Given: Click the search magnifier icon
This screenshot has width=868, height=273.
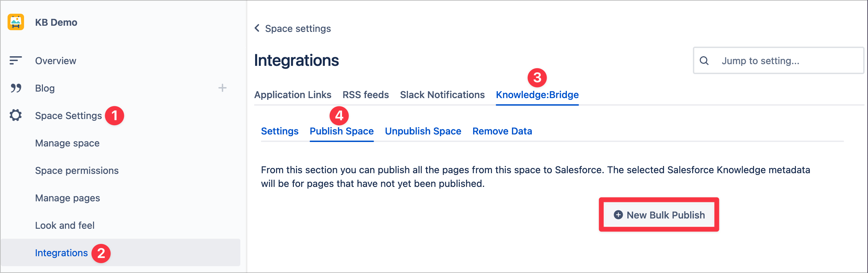Looking at the screenshot, I should pos(704,61).
